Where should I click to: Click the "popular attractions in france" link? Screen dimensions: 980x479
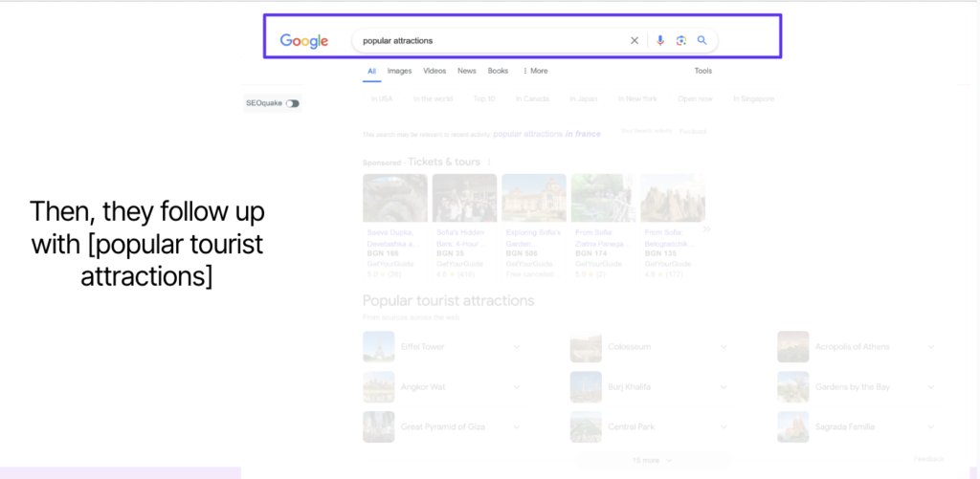546,134
